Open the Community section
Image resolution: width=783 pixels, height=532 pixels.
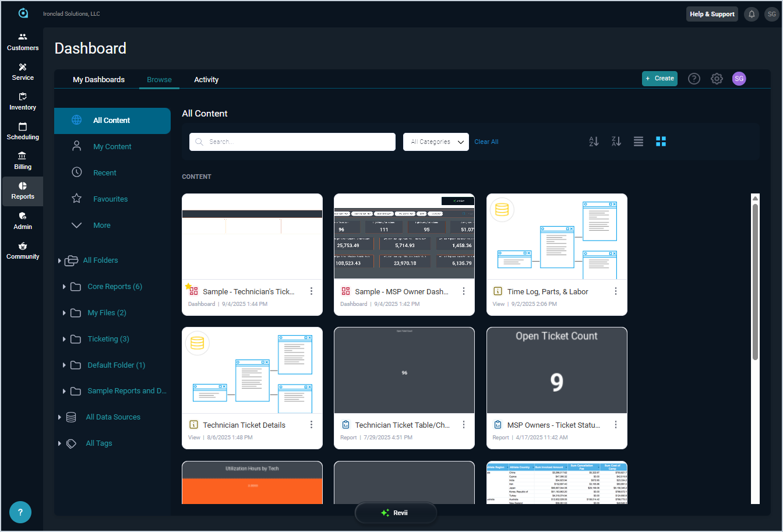[x=23, y=251]
